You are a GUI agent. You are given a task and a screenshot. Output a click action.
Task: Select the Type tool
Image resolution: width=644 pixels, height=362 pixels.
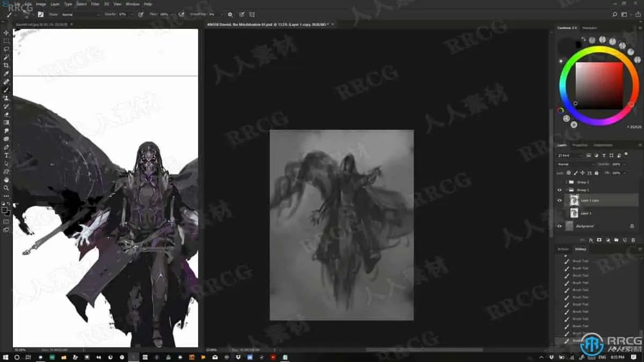coord(6,155)
